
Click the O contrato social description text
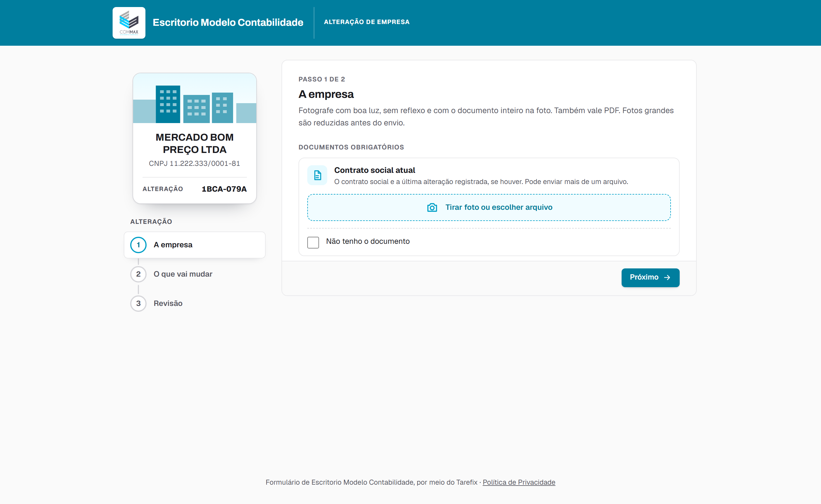point(481,182)
